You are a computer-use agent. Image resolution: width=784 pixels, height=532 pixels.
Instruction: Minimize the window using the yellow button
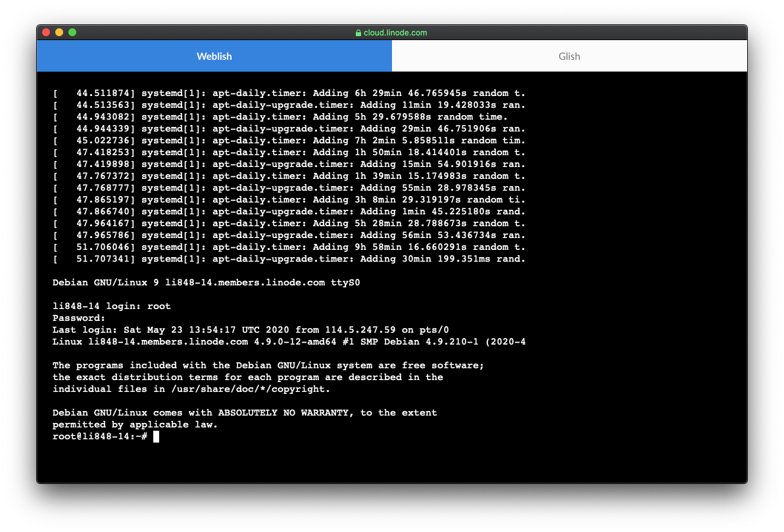coord(59,32)
